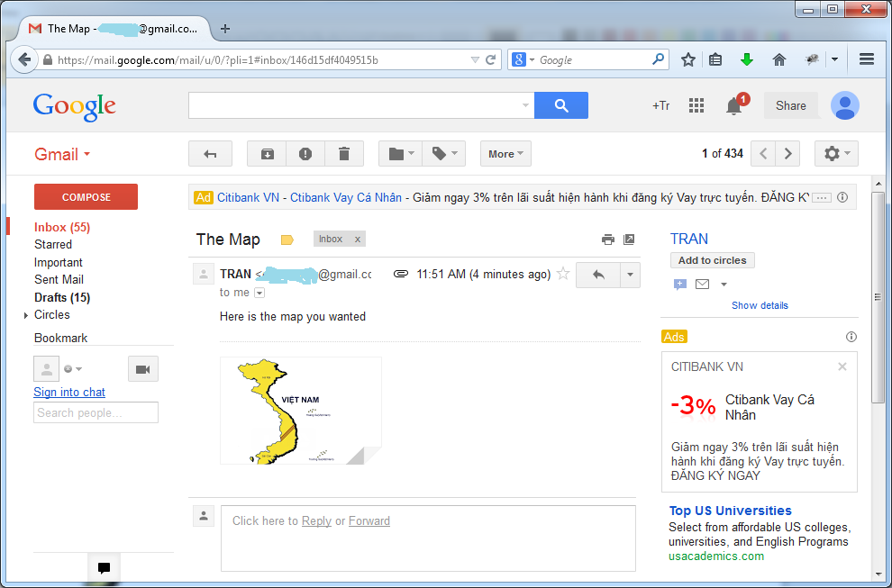Open more contact options dropdown for TRAN
This screenshot has width=892, height=588.
pos(724,285)
